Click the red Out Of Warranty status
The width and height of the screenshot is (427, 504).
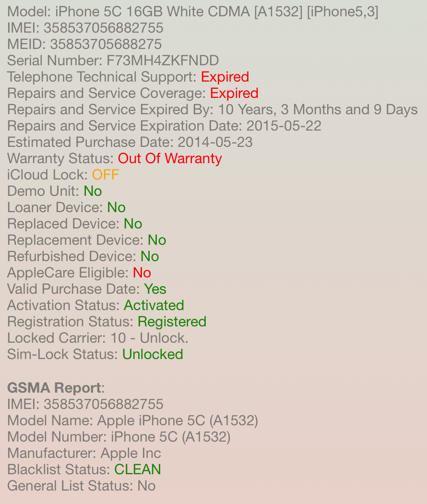[170, 158]
